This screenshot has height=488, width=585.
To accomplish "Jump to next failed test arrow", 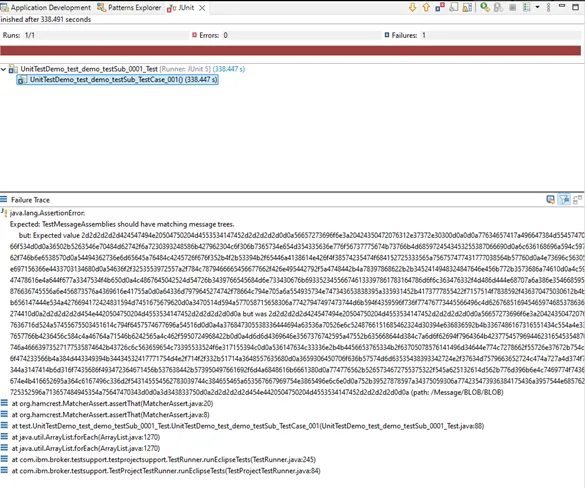I will [412, 7].
